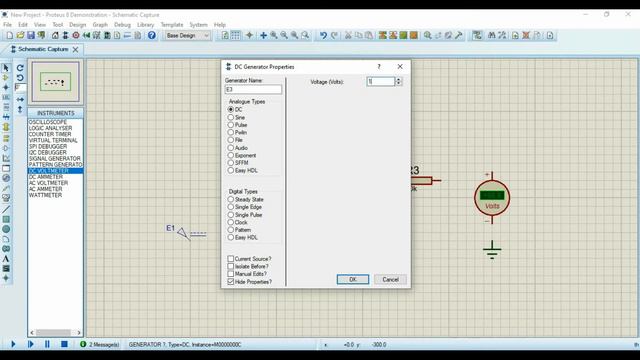640x360 pixels.
Task: Click the Rotate Anti-Clockwise icon
Action: [20, 78]
